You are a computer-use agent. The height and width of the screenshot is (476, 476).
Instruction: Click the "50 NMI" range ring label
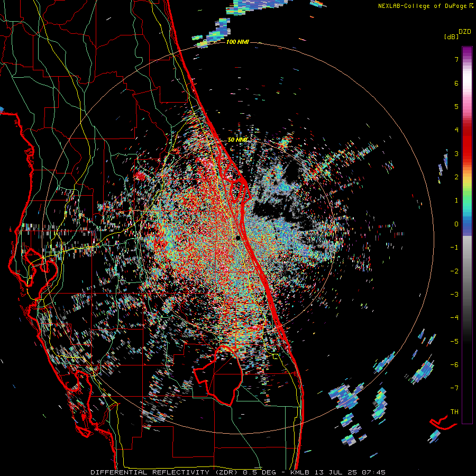coord(237,140)
